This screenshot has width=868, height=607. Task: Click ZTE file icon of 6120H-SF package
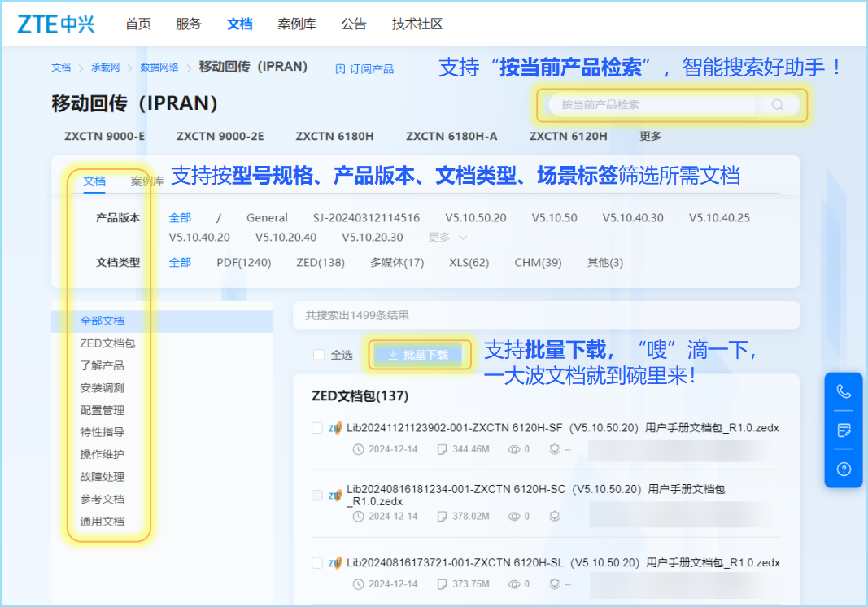[x=335, y=428]
